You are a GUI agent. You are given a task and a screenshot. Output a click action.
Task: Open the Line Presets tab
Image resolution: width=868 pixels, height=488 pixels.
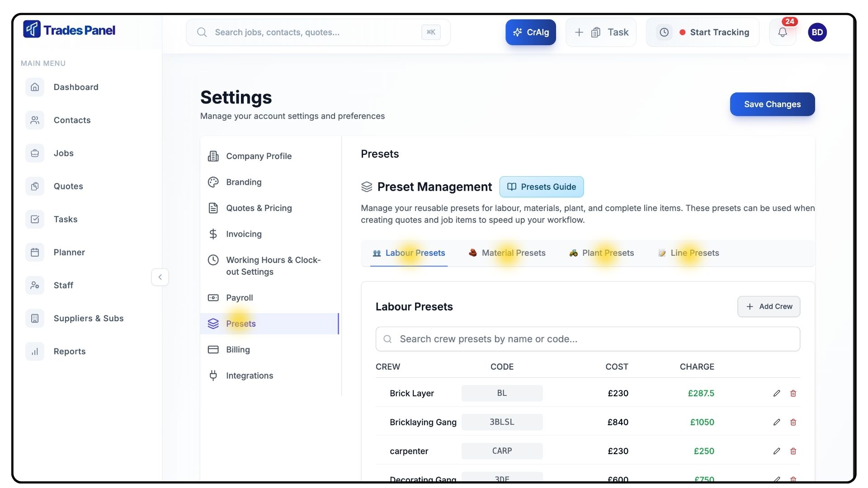pyautogui.click(x=689, y=253)
